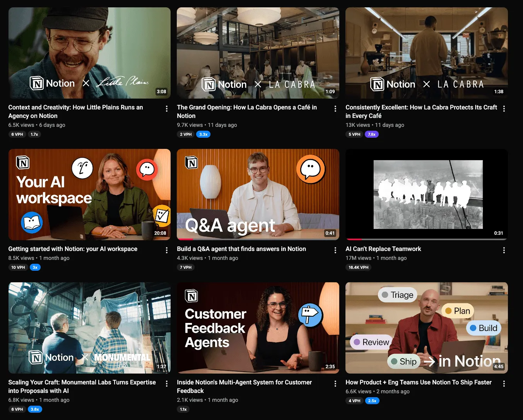Click the 6.6K views • 2 months ago text
The image size is (523, 420).
[378, 391]
